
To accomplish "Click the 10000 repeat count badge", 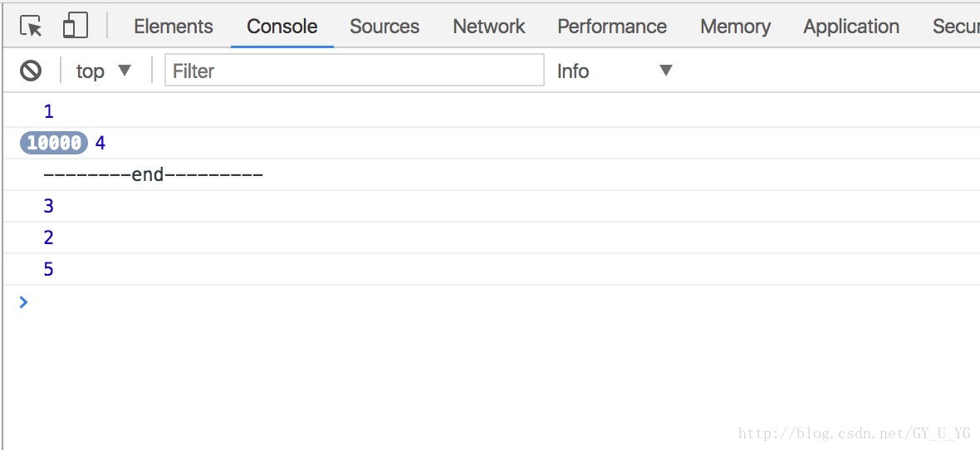I will pyautogui.click(x=54, y=143).
